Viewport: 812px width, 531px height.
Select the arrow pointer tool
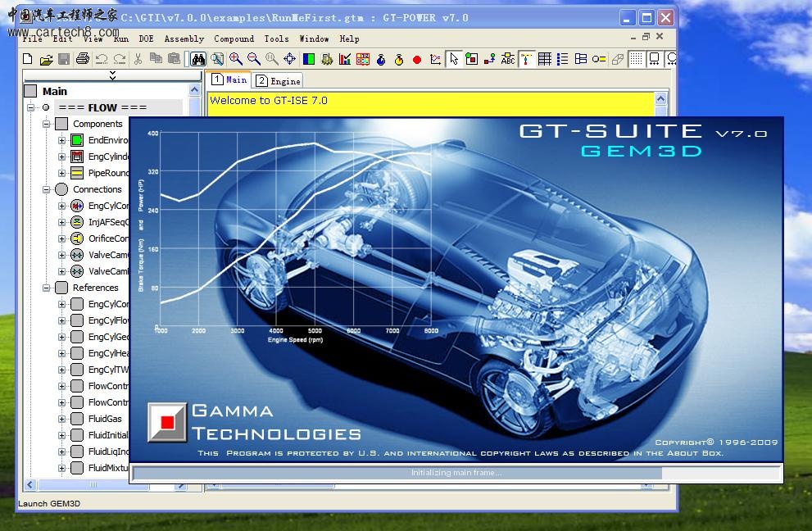[x=454, y=59]
